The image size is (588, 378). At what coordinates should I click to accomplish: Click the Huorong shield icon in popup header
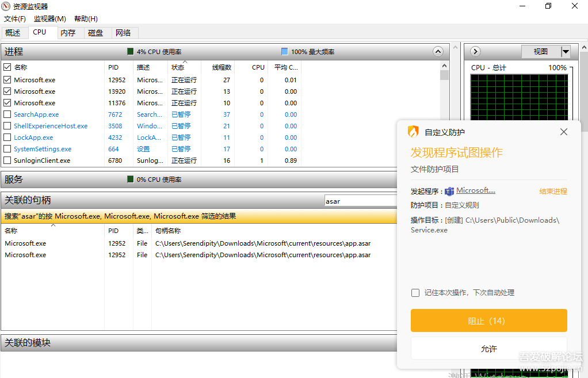tap(413, 132)
